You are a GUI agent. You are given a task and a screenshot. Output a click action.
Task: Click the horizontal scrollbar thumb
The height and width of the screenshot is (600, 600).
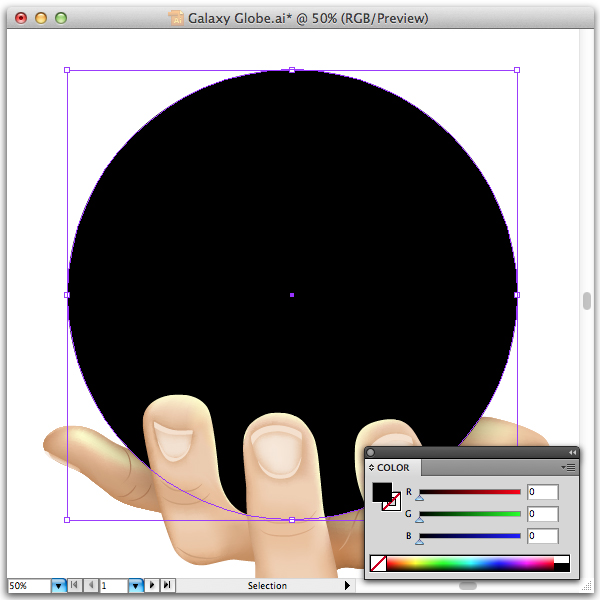click(x=468, y=586)
